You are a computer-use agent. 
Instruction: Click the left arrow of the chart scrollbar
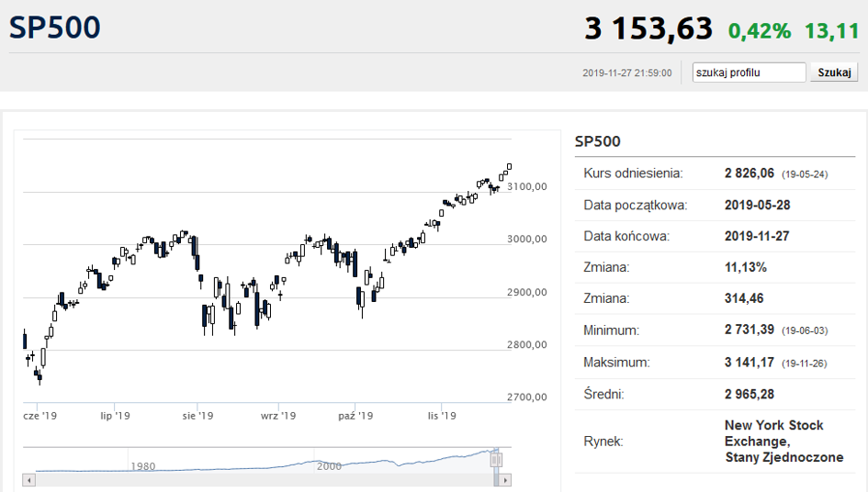29,480
